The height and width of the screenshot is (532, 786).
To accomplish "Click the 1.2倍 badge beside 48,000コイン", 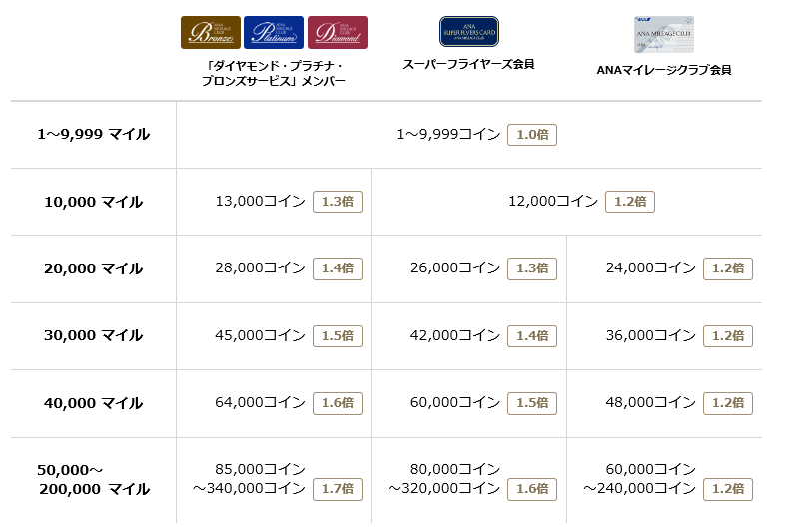I will [728, 403].
